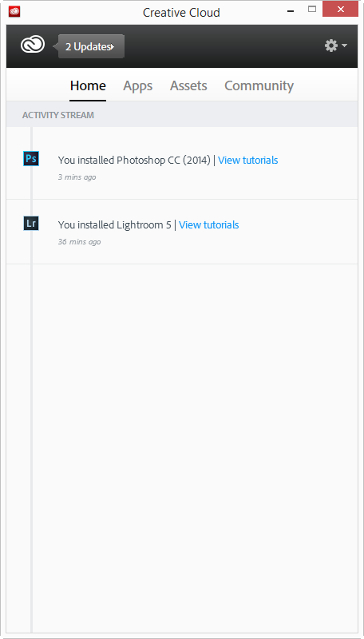Click the Lightroom Lr icon in activity stream
This screenshot has height=639, width=364.
click(31, 224)
